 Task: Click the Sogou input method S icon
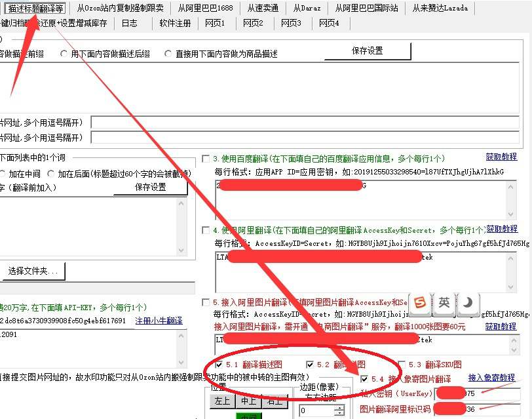(x=422, y=302)
